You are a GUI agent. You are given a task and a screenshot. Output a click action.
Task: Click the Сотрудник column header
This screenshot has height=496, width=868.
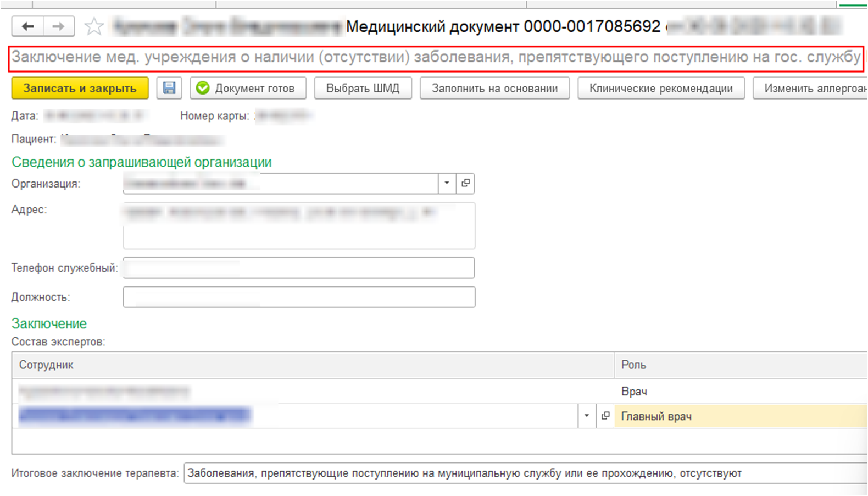click(x=312, y=365)
